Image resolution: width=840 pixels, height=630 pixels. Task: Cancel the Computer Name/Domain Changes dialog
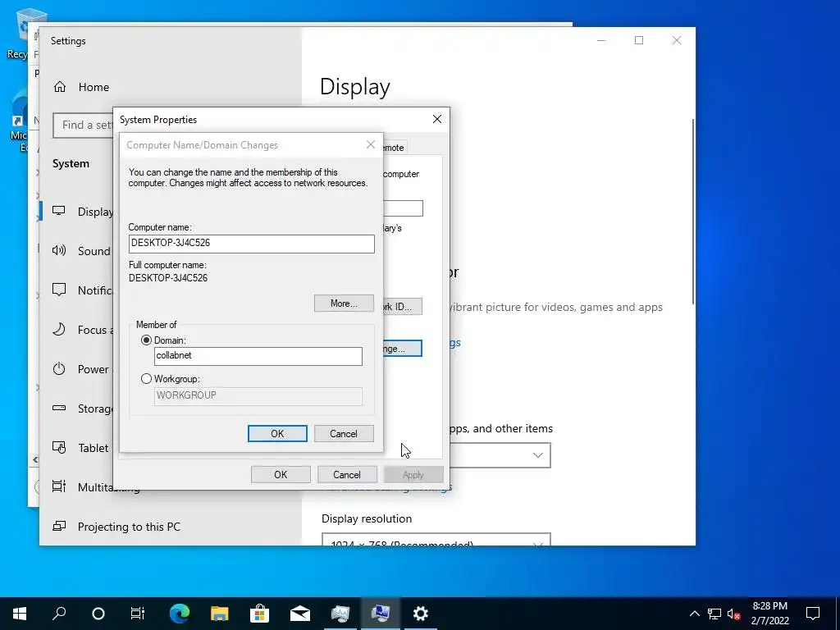344,433
